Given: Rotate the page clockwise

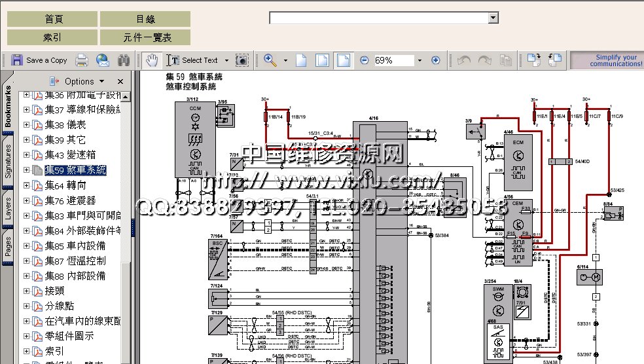Looking at the screenshot, I should [x=485, y=60].
